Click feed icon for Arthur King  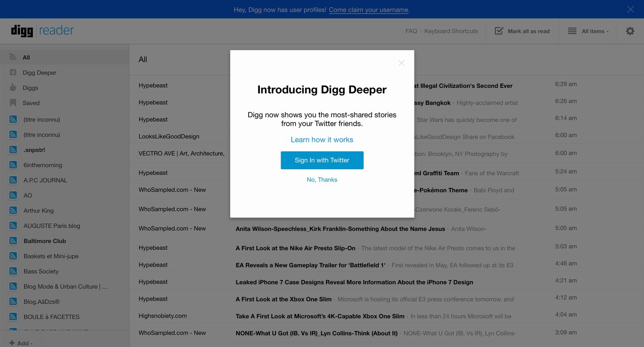click(x=13, y=210)
